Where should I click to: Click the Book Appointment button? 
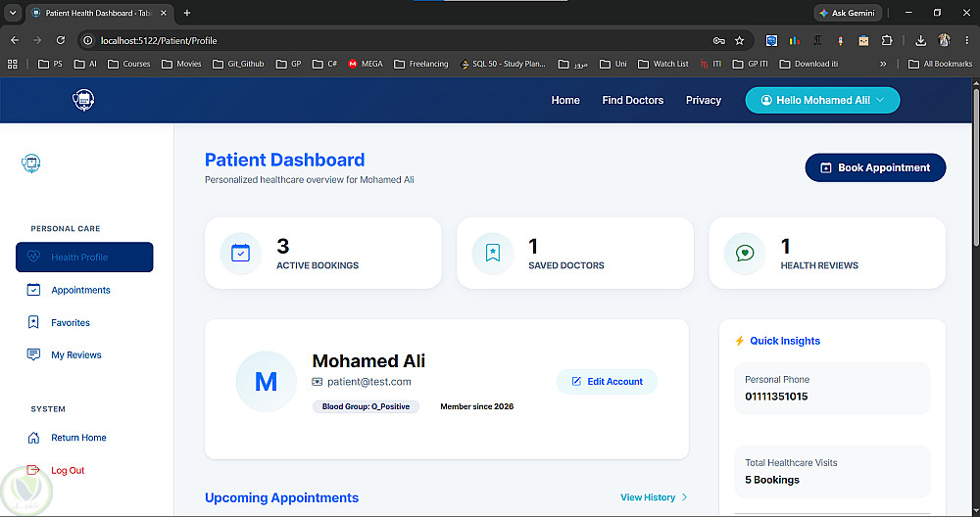click(x=875, y=167)
